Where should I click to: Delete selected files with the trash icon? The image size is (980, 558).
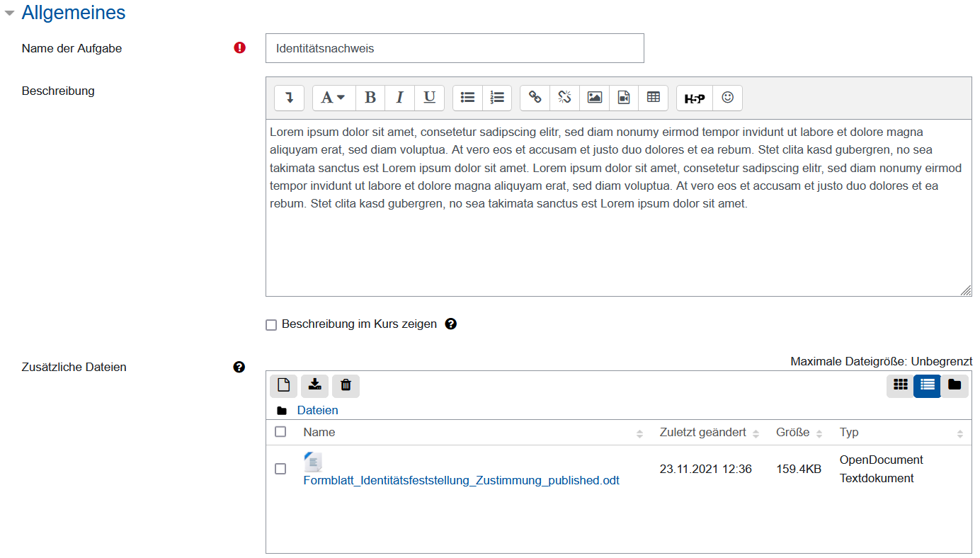click(346, 385)
